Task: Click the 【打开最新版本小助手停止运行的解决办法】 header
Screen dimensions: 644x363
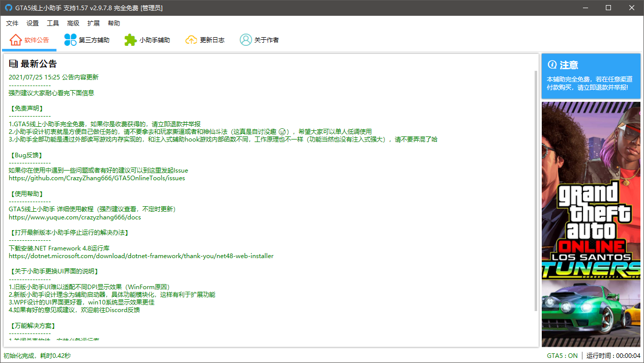Action: (x=69, y=232)
